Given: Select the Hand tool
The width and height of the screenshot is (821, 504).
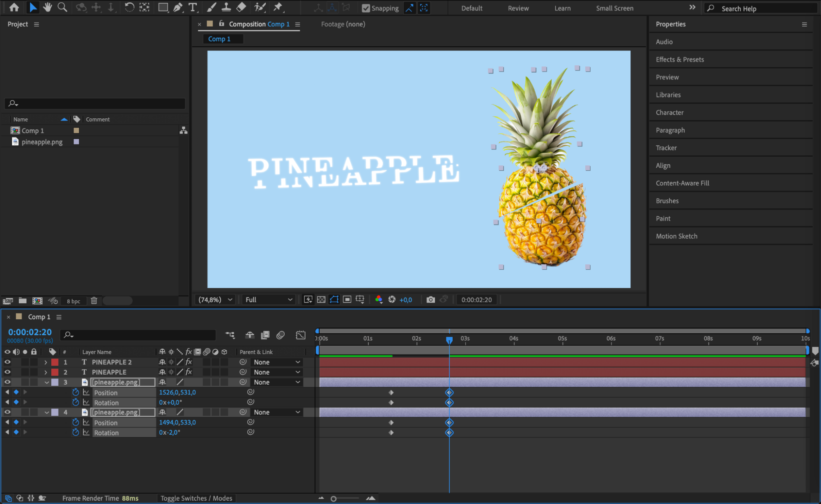Looking at the screenshot, I should coord(47,7).
